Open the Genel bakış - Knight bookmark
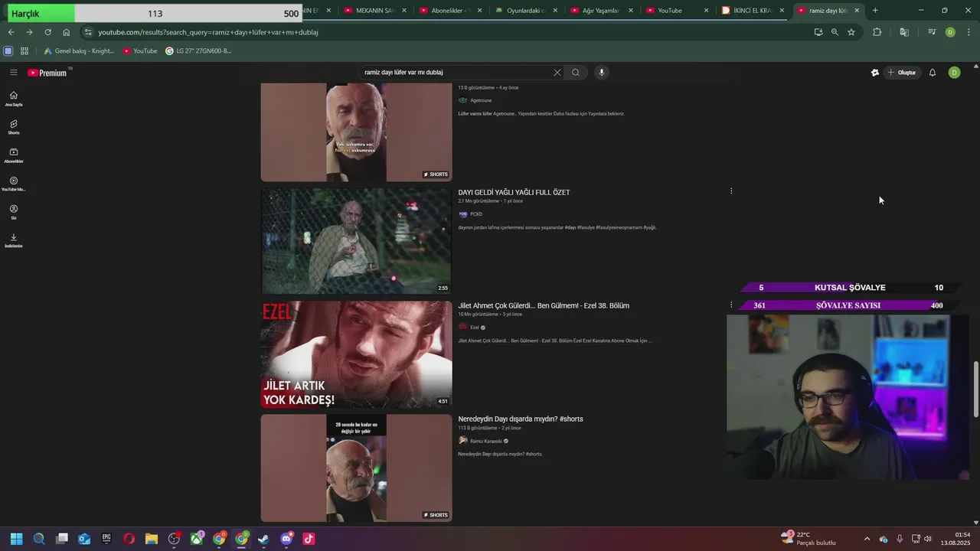Screen dimensions: 980x551 pos(79,51)
